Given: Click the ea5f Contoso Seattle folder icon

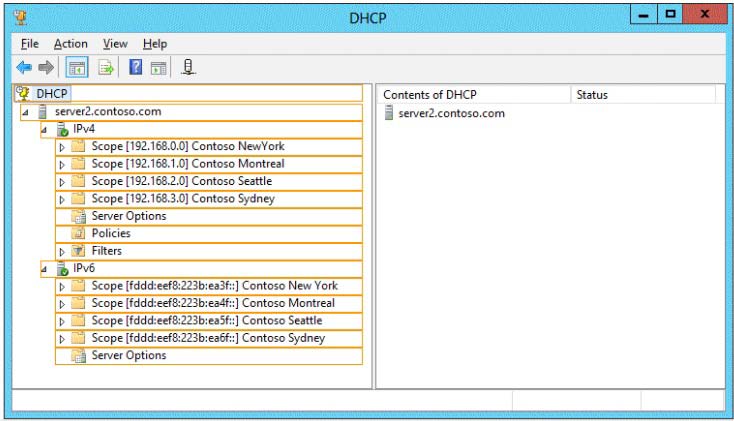Looking at the screenshot, I should pyautogui.click(x=78, y=320).
